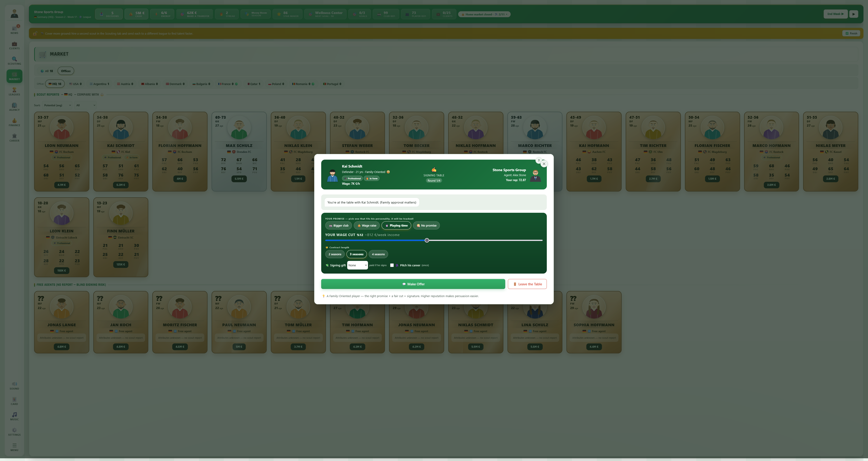Click the 62K € Make a Transfer goal
The image size is (868, 461).
[194, 14]
